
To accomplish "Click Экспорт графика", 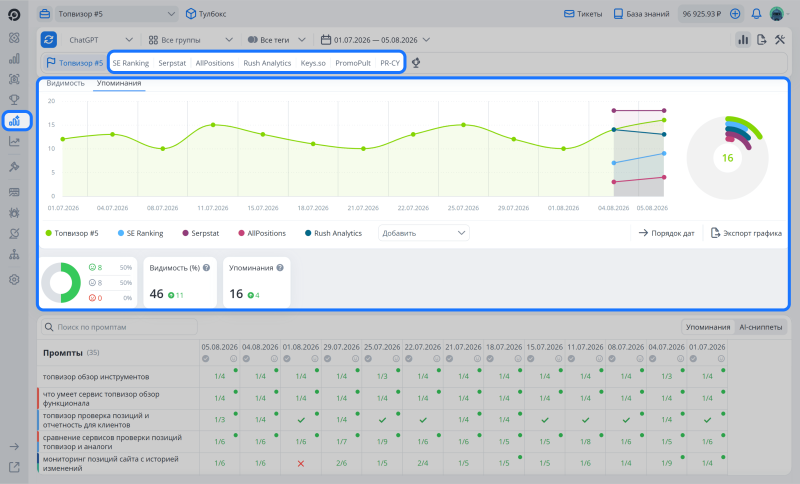I will pyautogui.click(x=746, y=233).
